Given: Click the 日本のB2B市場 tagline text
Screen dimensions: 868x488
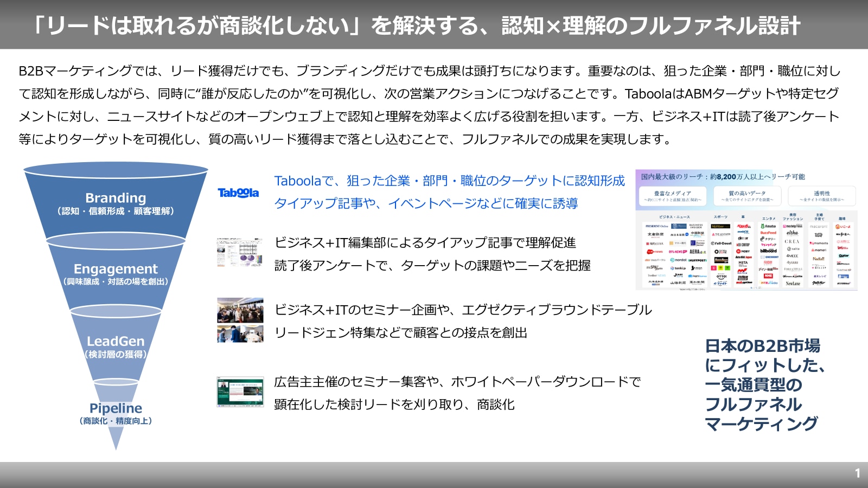Looking at the screenshot, I should click(x=762, y=346).
